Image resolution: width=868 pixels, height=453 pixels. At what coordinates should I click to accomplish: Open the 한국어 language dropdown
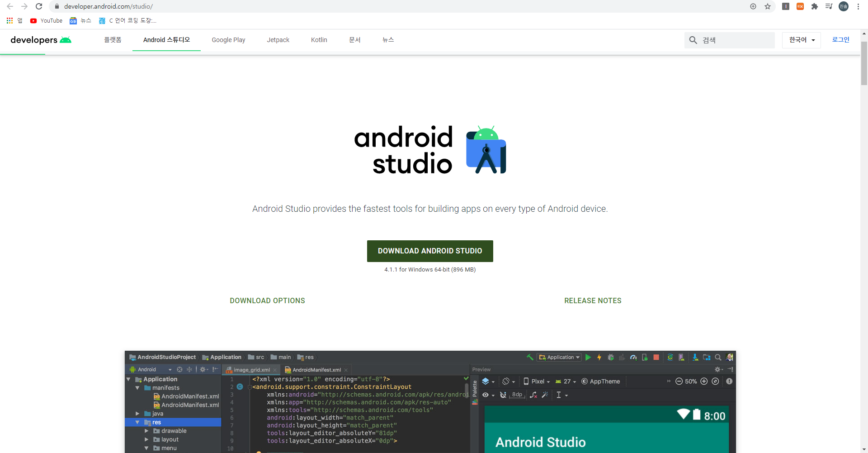(x=802, y=40)
